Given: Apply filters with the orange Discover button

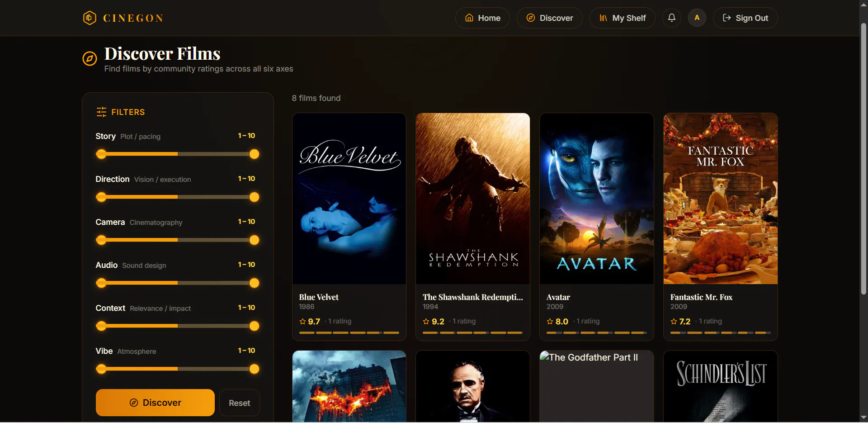Looking at the screenshot, I should tap(155, 403).
